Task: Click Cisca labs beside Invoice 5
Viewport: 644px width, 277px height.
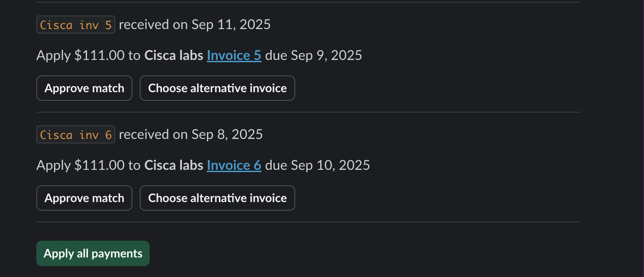Action: pos(174,55)
